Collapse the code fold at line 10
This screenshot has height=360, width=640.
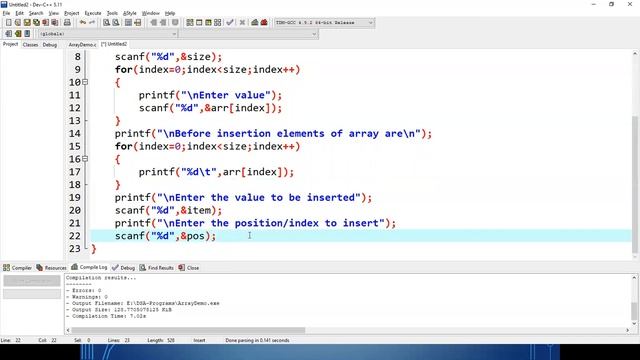(85, 82)
